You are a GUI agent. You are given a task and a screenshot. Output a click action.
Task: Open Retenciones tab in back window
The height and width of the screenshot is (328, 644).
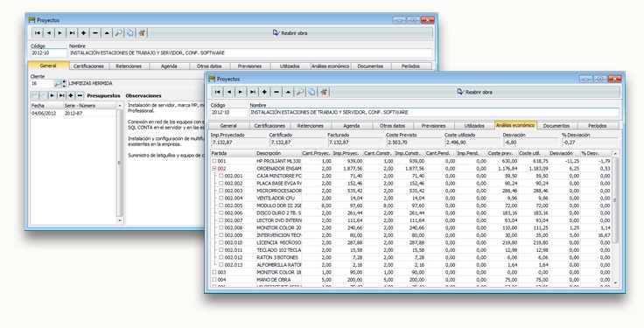point(129,66)
